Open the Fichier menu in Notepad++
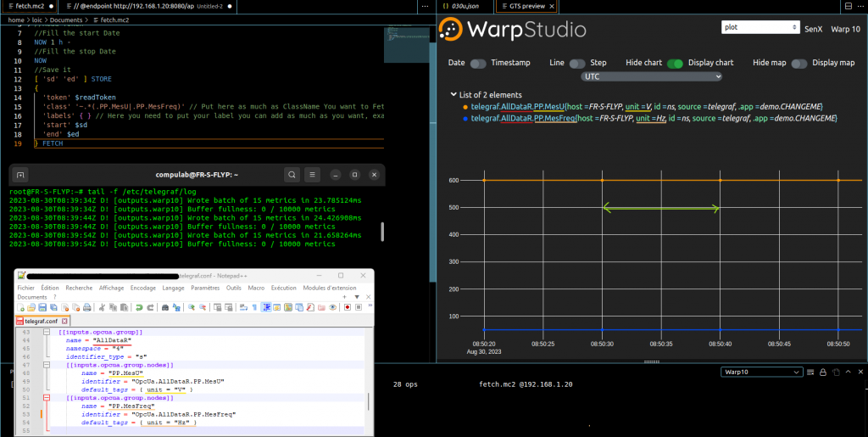The height and width of the screenshot is (437, 868). coord(25,288)
